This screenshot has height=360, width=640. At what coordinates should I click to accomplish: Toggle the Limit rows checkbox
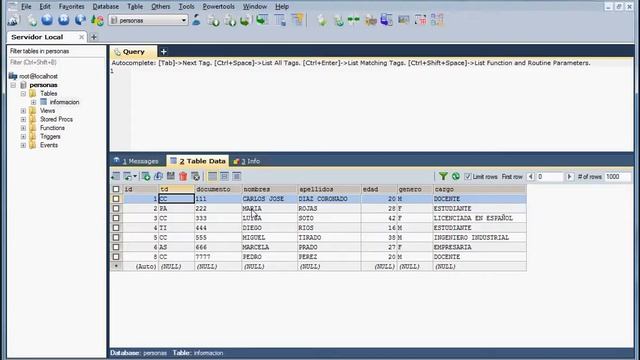468,177
